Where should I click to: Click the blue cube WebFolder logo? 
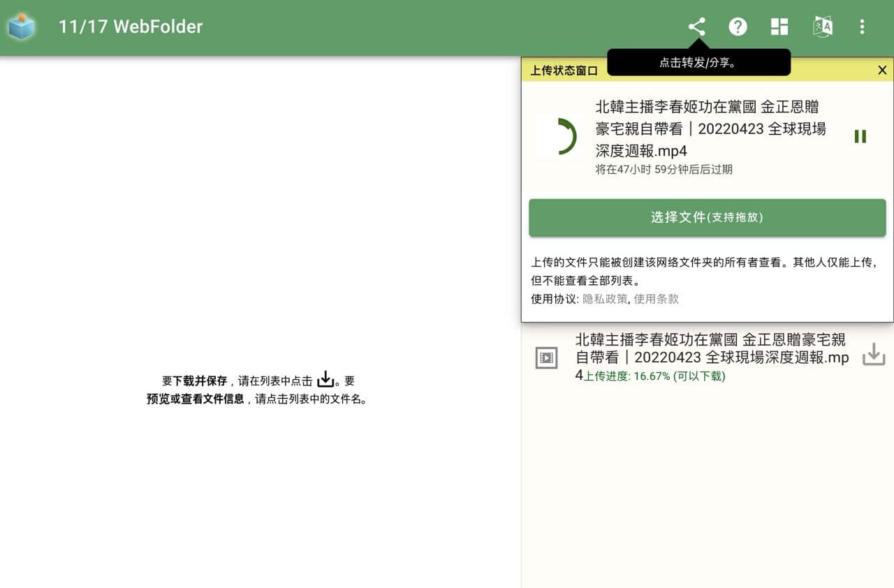[21, 26]
